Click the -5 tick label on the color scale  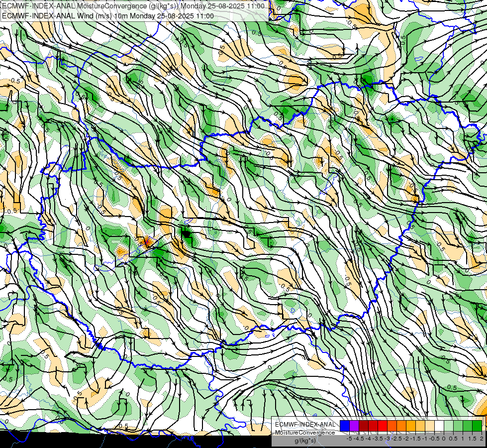[349, 439]
